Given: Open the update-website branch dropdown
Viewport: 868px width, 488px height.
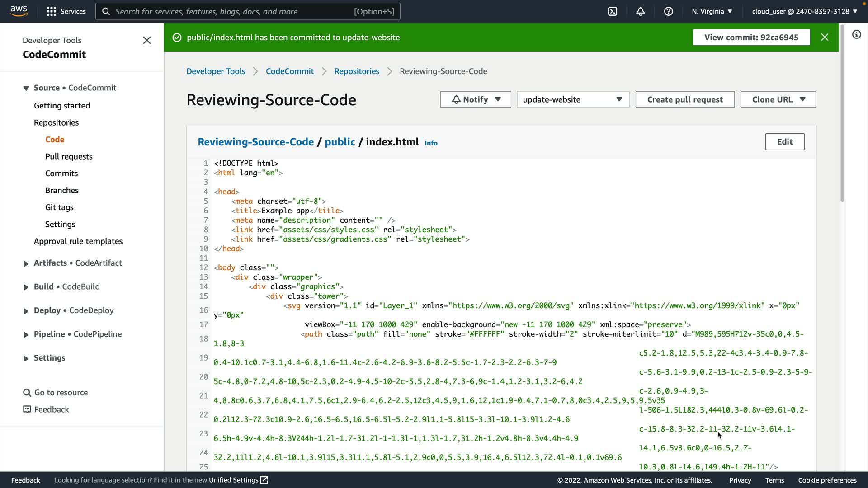Looking at the screenshot, I should click(x=573, y=99).
